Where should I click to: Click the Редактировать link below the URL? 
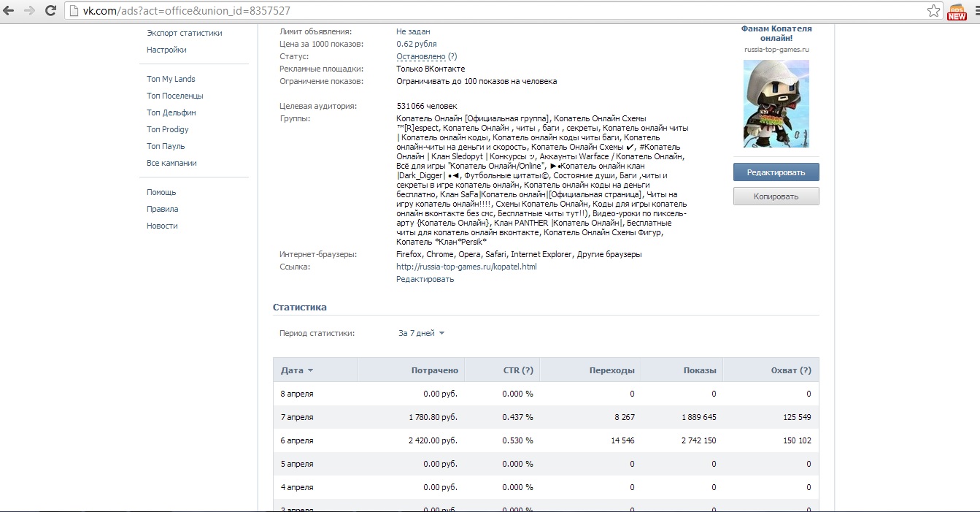click(x=425, y=279)
